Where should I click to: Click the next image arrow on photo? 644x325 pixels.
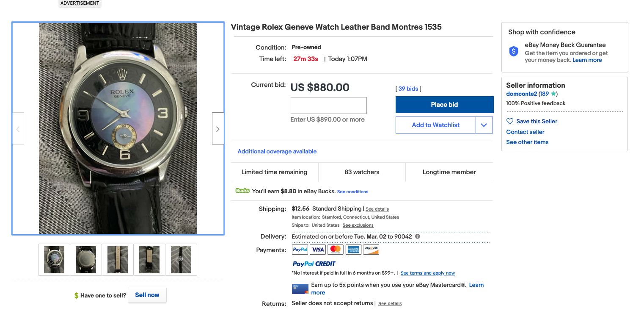[218, 128]
